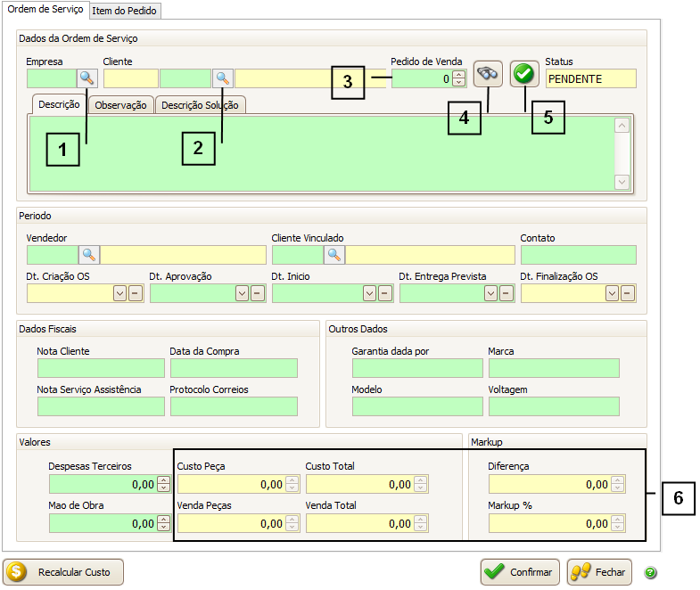Expand the Dt. Criação OS date dropdown

coord(120,293)
